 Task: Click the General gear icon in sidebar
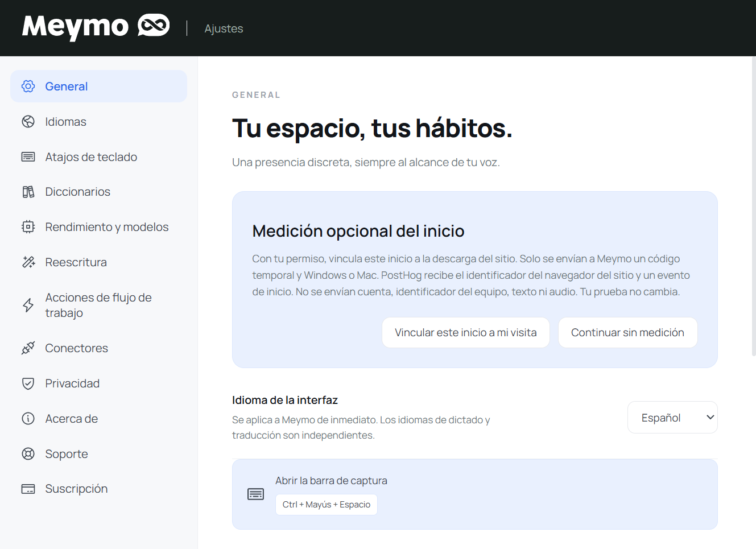coord(28,86)
